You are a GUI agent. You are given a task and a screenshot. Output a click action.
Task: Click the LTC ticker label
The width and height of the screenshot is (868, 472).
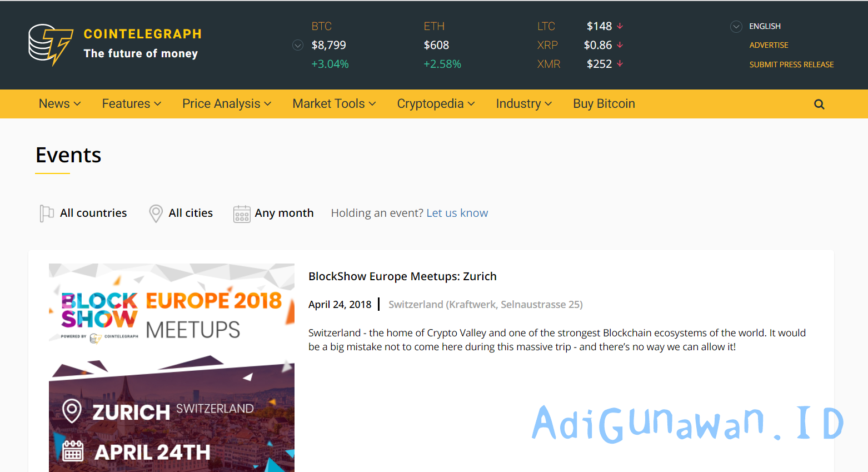[546, 26]
